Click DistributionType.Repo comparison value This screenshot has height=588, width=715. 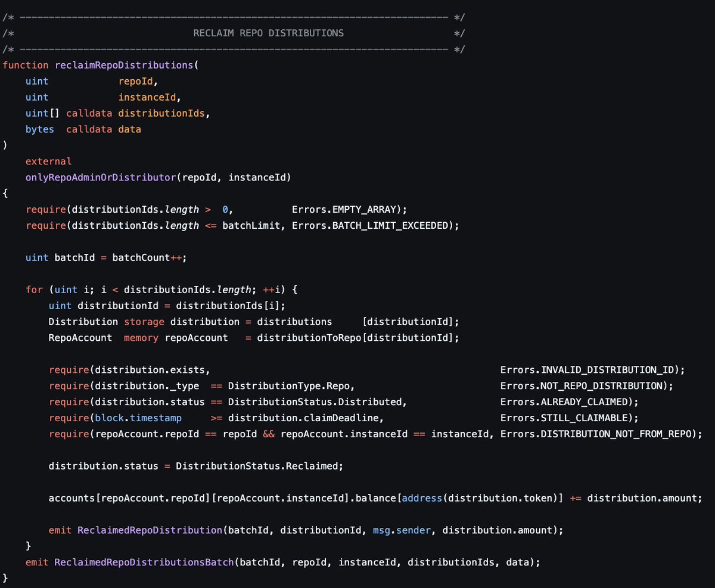point(289,387)
